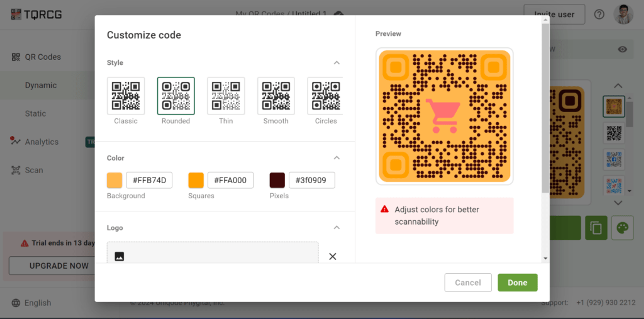This screenshot has height=319, width=644.
Task: Select the Static sidebar item
Action: (x=36, y=114)
